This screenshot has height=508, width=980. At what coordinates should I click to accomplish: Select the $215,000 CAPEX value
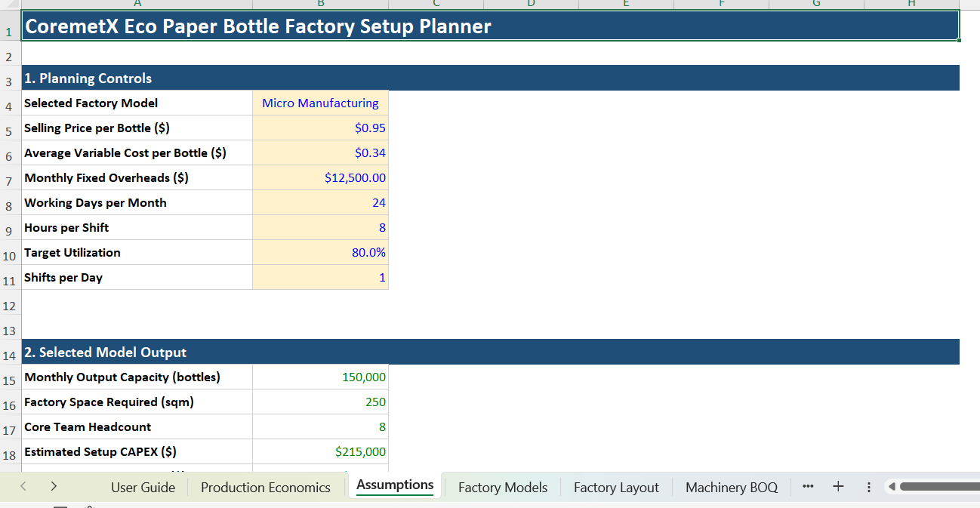320,451
